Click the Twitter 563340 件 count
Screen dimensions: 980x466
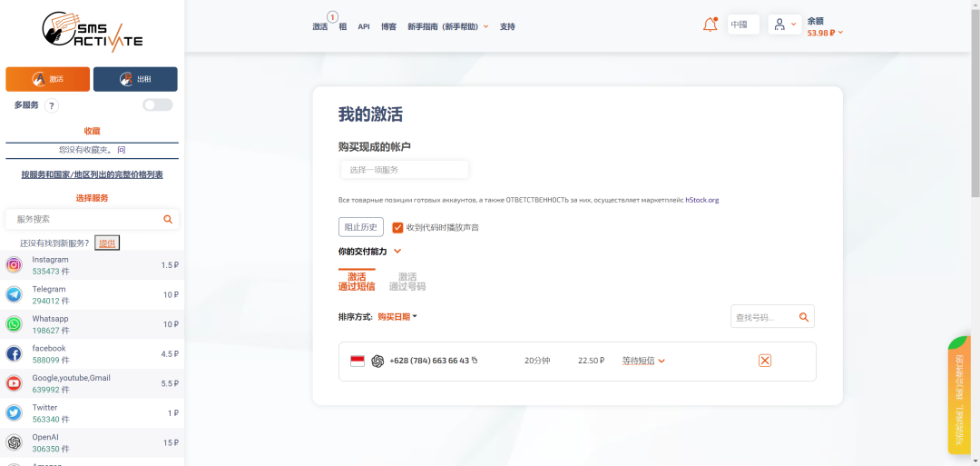[51, 419]
